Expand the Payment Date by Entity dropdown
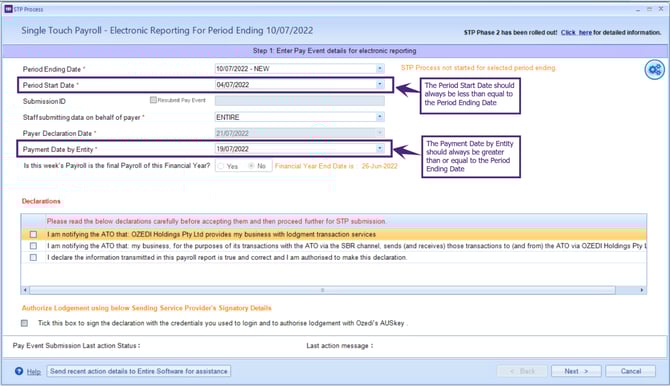 379,149
